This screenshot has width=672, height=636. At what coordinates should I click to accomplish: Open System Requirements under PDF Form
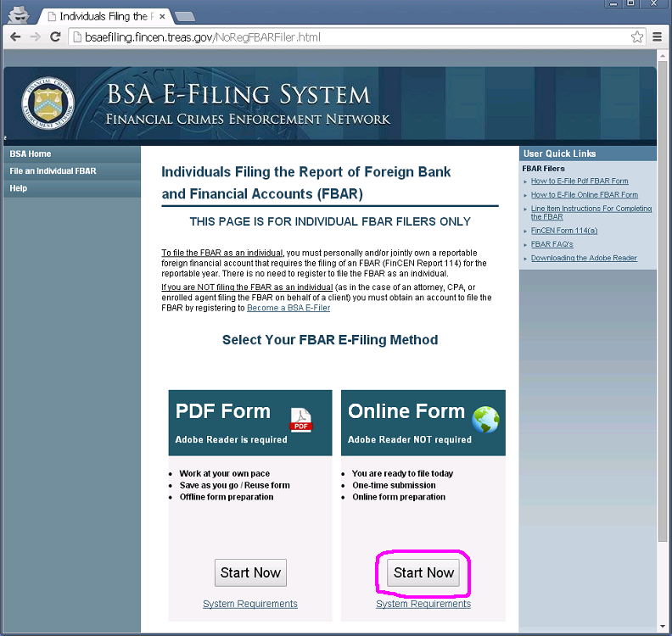(250, 604)
